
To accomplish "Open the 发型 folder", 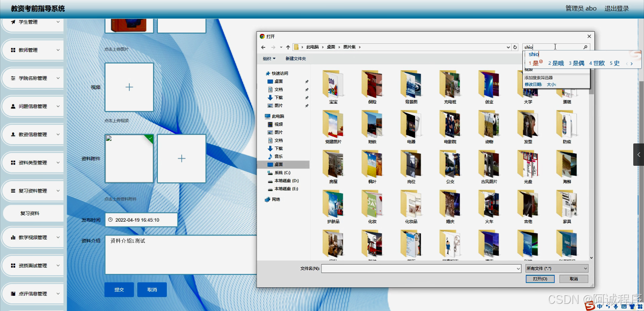I will point(528,127).
